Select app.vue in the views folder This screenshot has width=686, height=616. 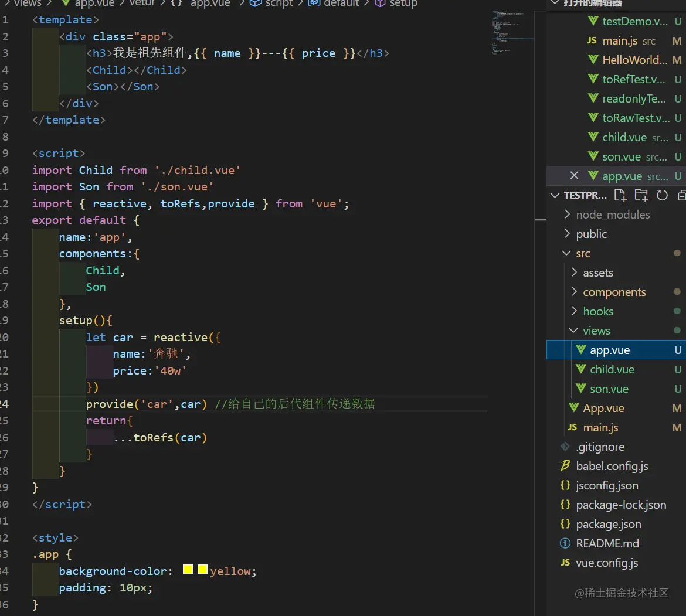click(616, 350)
